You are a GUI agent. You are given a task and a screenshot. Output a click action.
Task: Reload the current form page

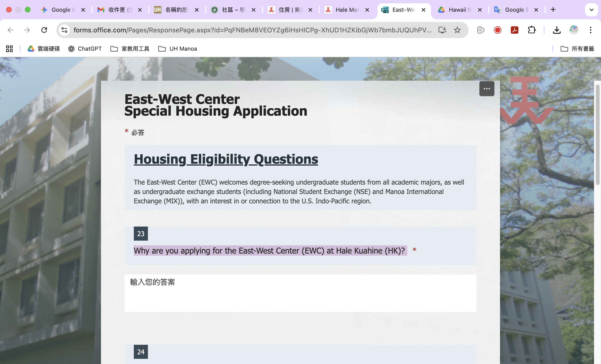click(44, 30)
